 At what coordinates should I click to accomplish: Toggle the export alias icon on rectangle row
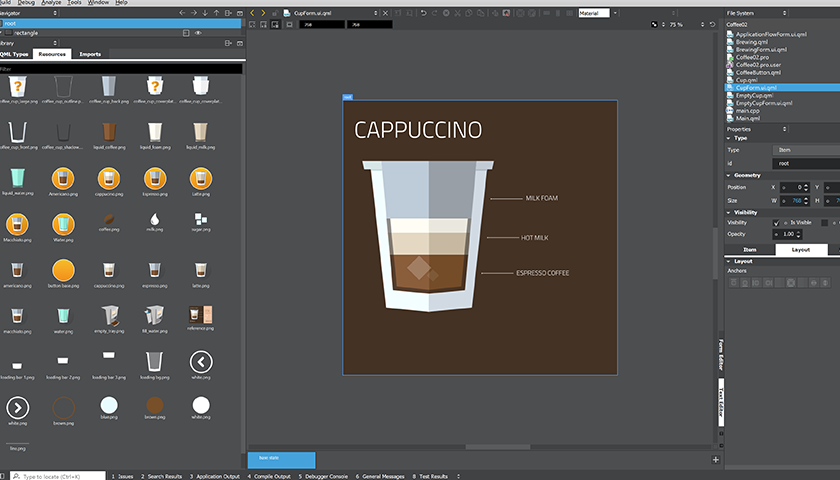[x=186, y=33]
